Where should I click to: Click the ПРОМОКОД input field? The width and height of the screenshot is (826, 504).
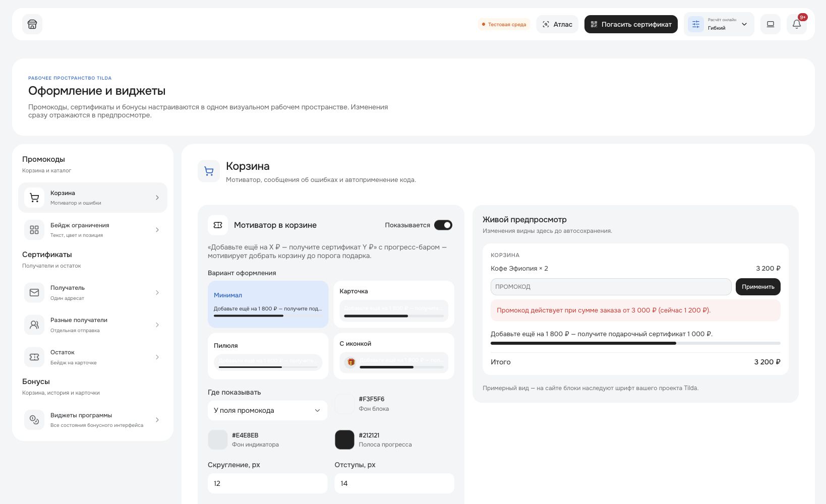(x=611, y=287)
